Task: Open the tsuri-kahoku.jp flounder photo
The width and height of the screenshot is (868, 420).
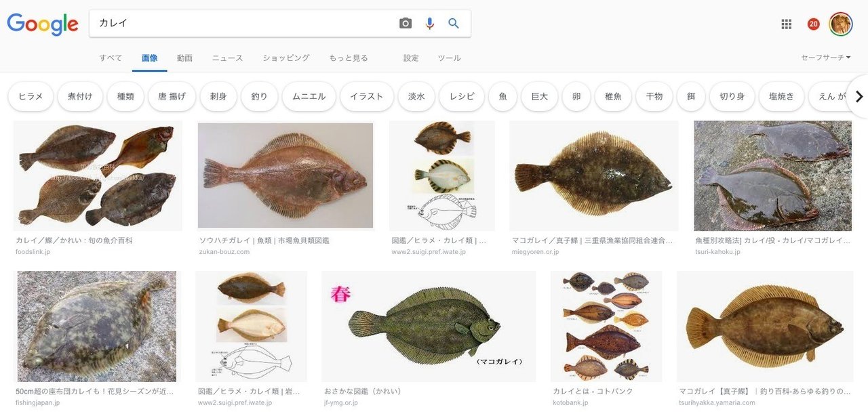Action: [x=773, y=176]
